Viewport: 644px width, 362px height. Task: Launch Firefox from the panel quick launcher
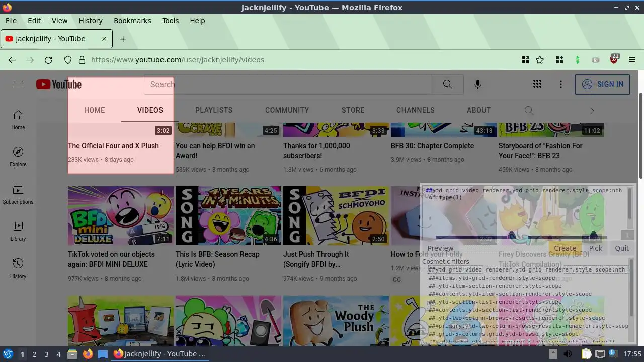pos(88,354)
